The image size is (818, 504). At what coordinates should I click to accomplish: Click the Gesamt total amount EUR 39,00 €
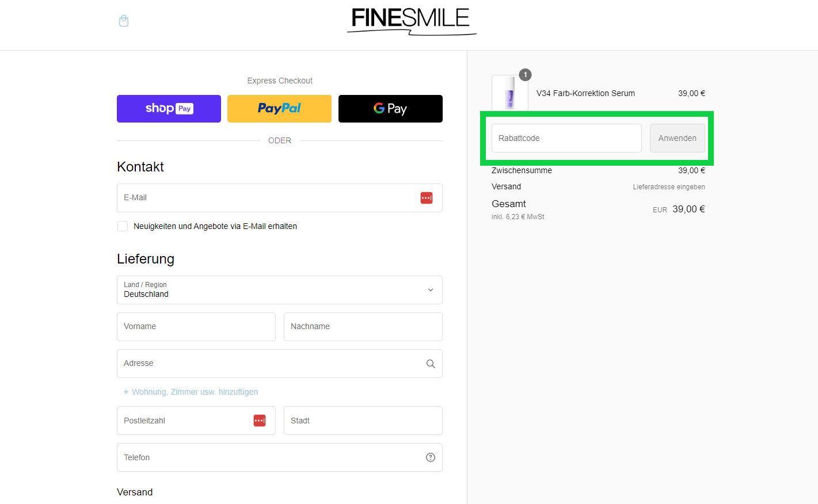pyautogui.click(x=679, y=209)
